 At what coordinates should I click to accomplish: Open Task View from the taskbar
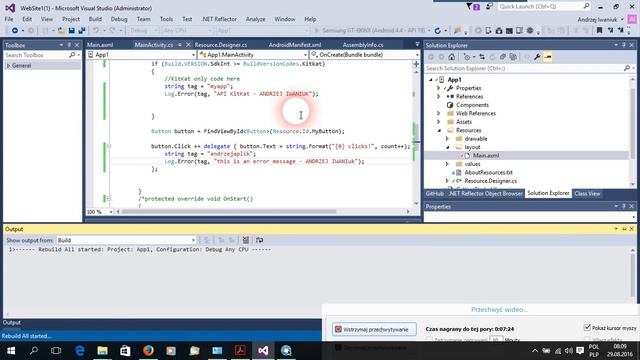[x=56, y=351]
